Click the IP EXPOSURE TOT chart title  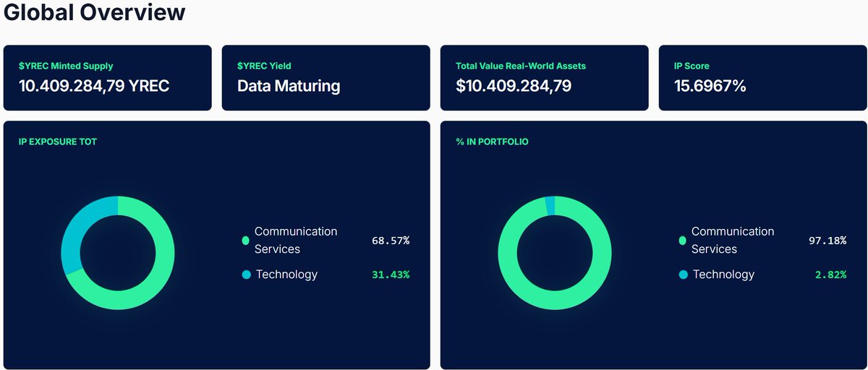point(58,142)
